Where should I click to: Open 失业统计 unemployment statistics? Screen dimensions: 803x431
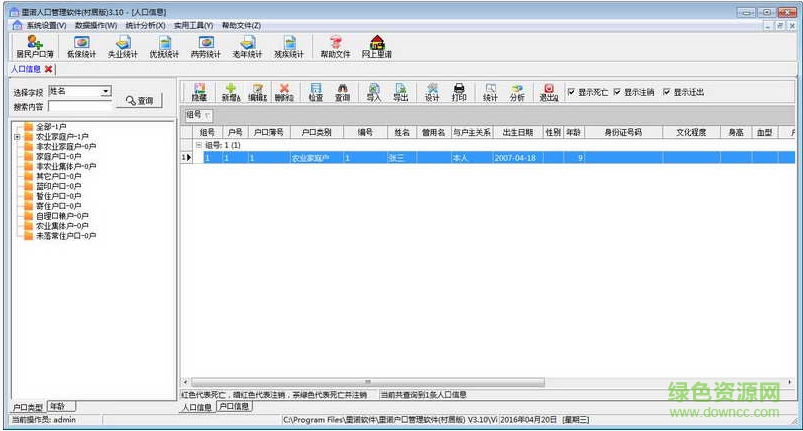(123, 47)
